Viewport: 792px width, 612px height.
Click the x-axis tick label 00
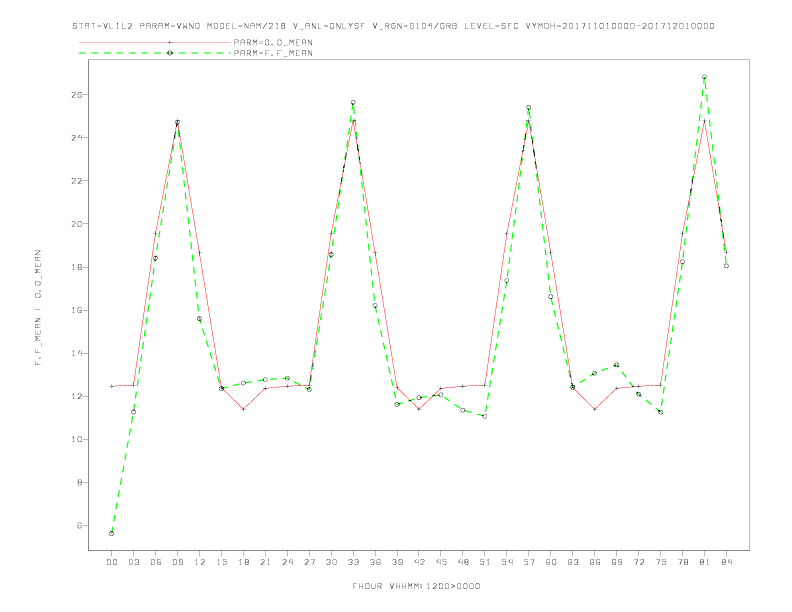tap(112, 562)
